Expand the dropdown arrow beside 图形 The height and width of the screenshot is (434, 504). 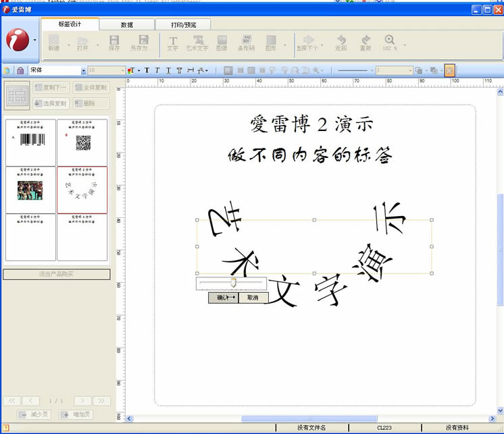(285, 45)
